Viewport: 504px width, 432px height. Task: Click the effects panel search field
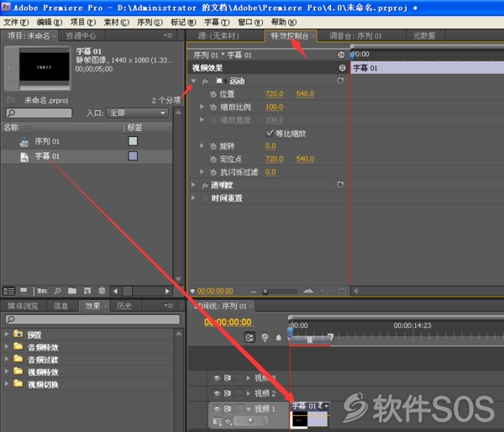93,319
